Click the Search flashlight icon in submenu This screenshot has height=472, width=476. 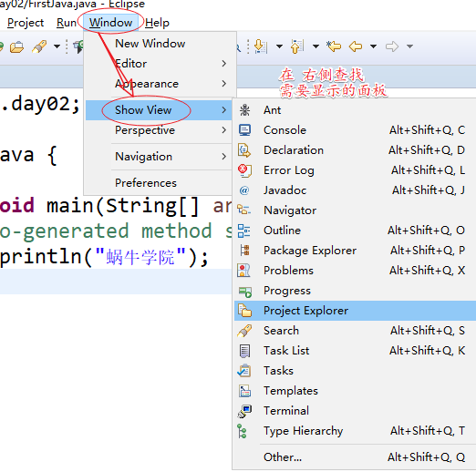(x=244, y=331)
